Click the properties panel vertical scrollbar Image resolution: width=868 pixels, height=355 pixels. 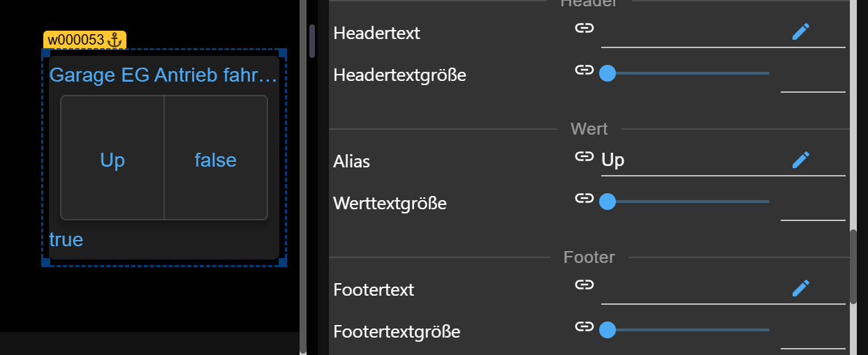(x=853, y=266)
